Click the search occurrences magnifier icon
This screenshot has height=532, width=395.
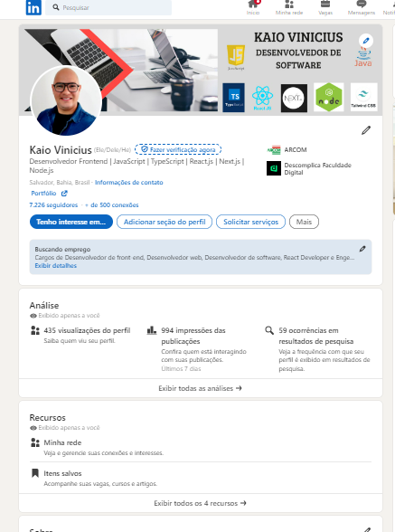pyautogui.click(x=269, y=330)
